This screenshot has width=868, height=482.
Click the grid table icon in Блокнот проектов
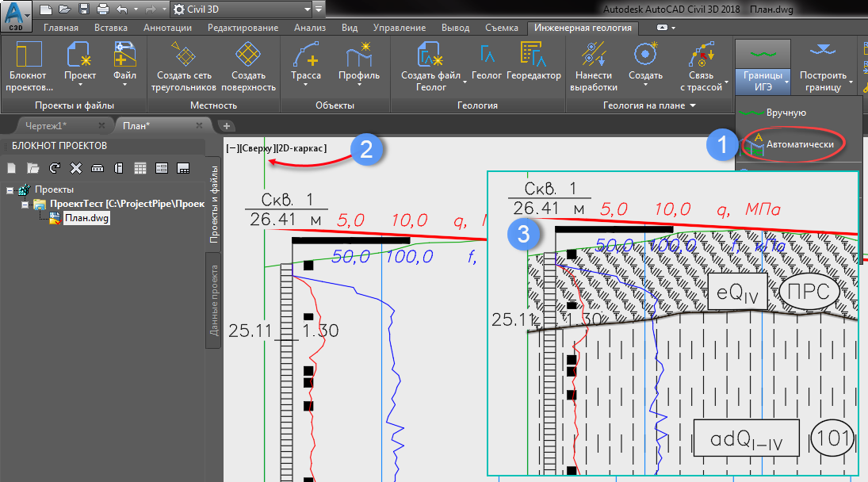140,168
